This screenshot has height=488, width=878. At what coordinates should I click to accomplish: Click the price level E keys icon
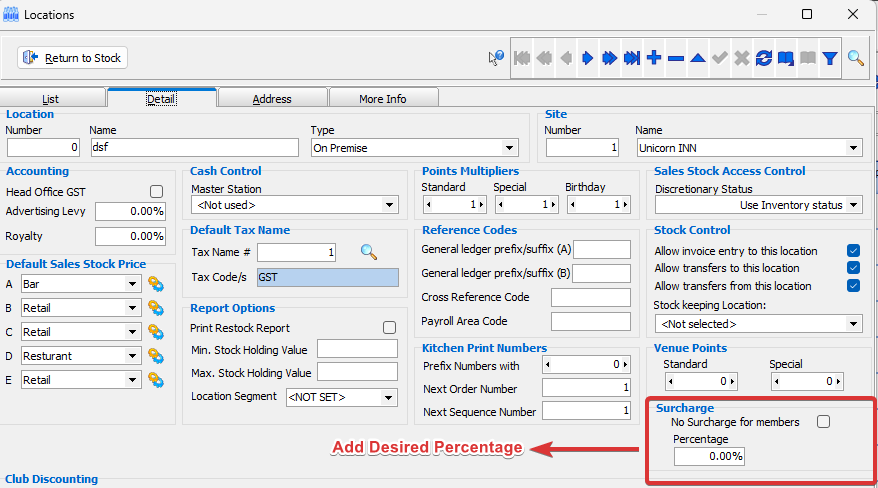point(156,380)
